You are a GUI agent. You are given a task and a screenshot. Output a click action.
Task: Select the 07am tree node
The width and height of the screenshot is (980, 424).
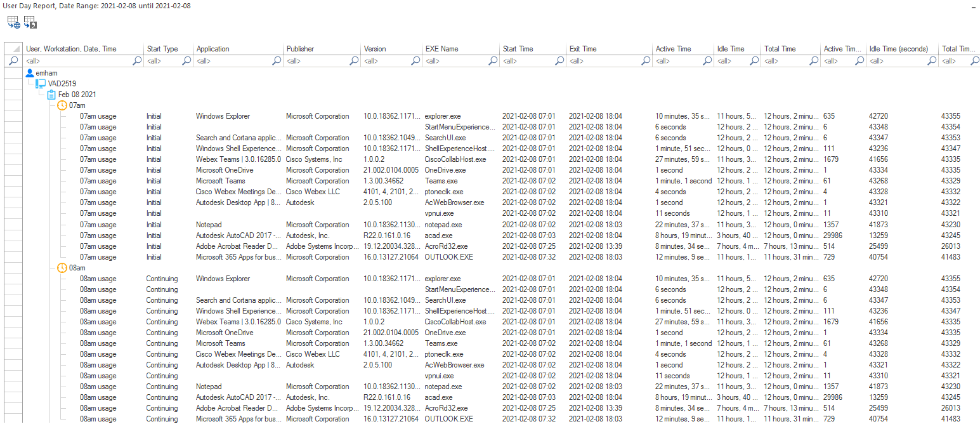click(77, 105)
